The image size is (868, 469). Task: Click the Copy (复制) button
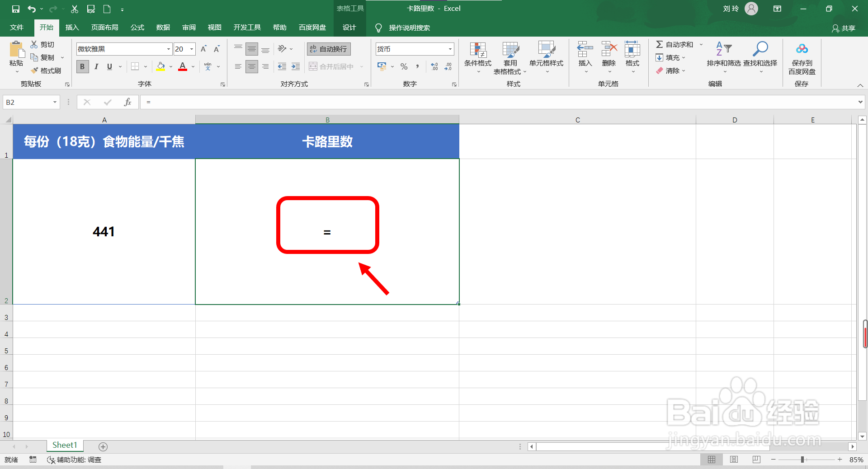pyautogui.click(x=42, y=57)
